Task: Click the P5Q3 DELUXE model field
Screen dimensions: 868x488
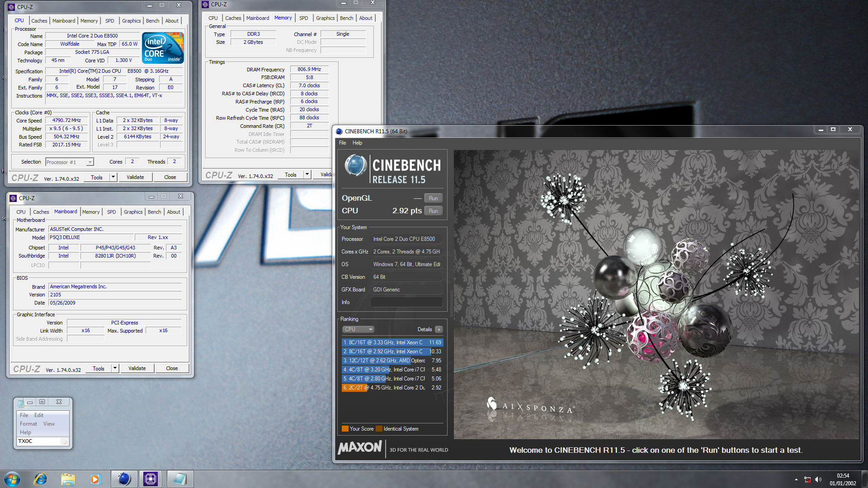Action: point(91,237)
